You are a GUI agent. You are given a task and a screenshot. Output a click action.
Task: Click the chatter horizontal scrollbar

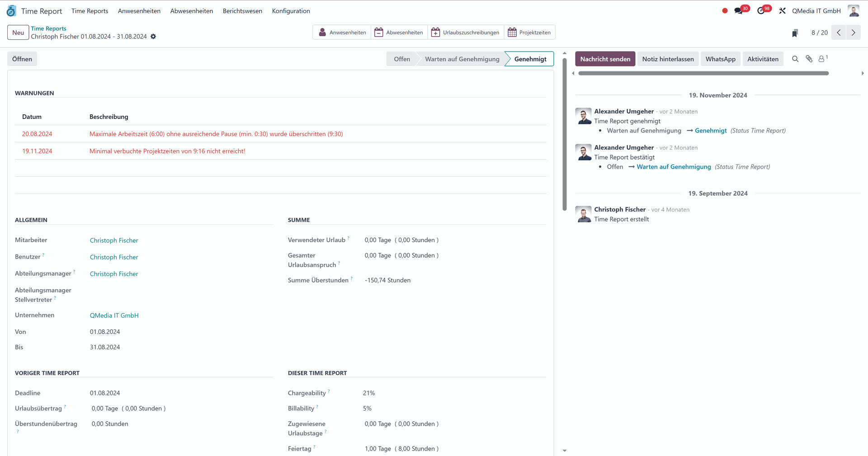(703, 73)
